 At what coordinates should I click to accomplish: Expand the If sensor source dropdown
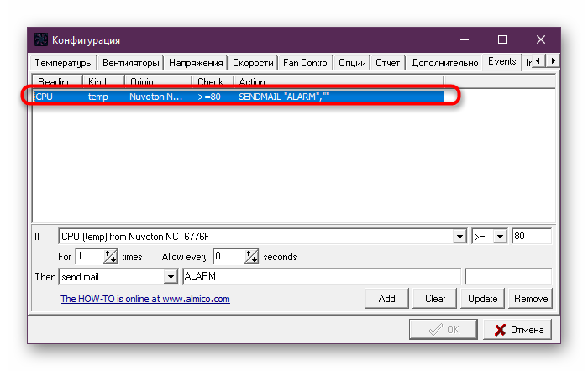(459, 237)
